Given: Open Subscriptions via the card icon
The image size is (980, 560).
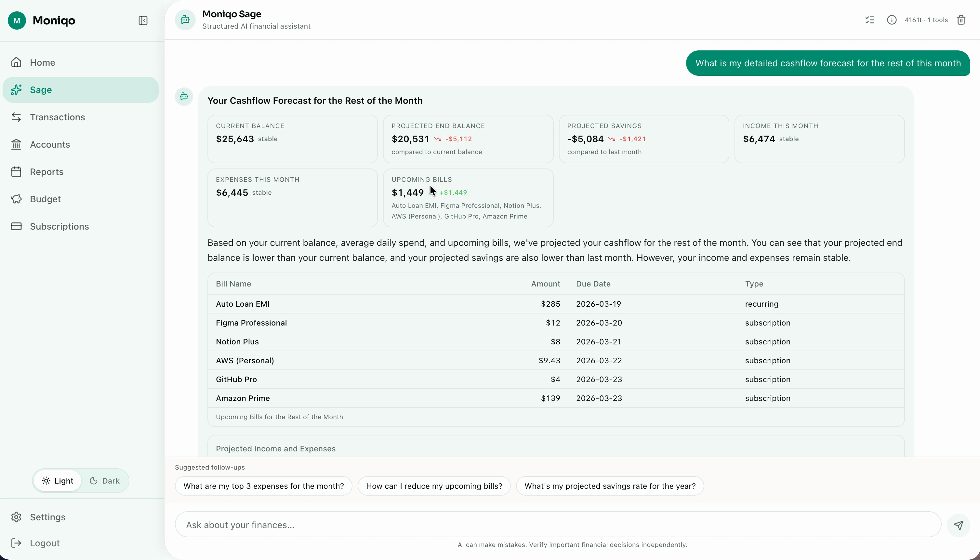Looking at the screenshot, I should point(16,226).
